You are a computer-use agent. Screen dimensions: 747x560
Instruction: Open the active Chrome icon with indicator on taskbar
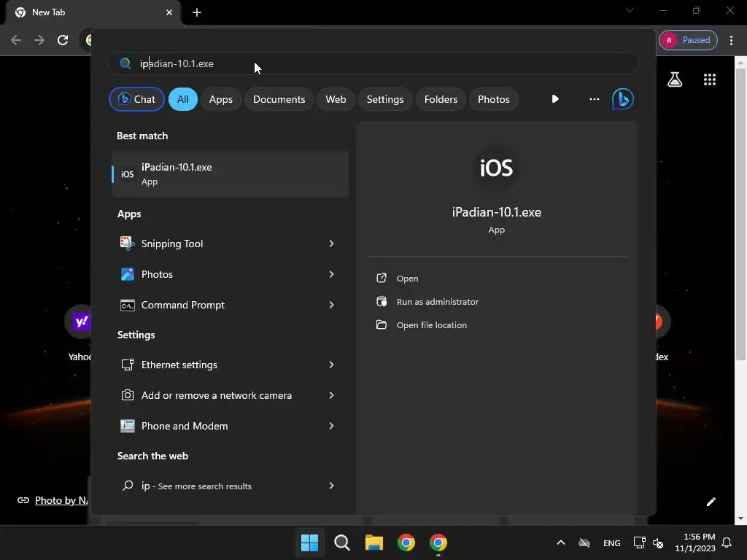pos(438,542)
